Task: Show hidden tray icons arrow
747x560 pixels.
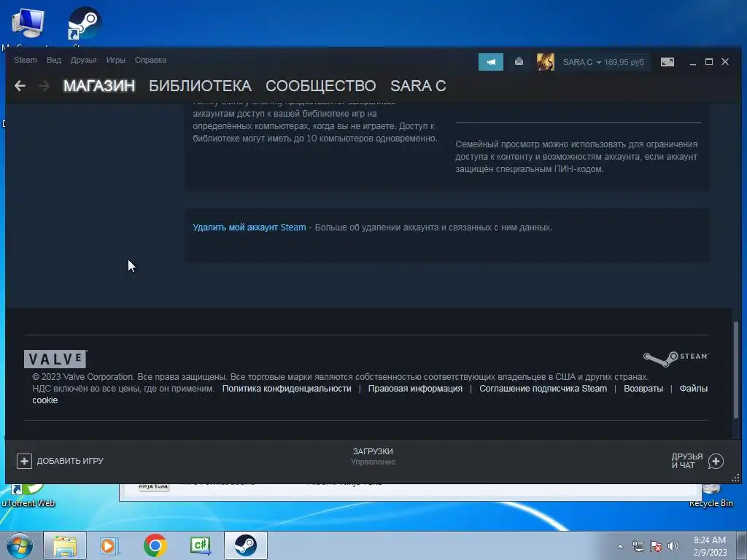Action: point(620,546)
